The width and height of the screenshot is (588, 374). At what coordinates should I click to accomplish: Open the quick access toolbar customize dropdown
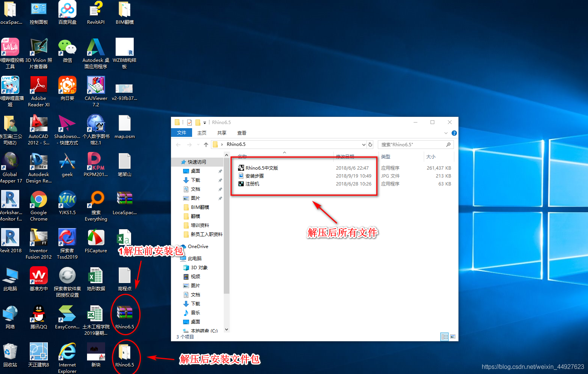coord(205,123)
